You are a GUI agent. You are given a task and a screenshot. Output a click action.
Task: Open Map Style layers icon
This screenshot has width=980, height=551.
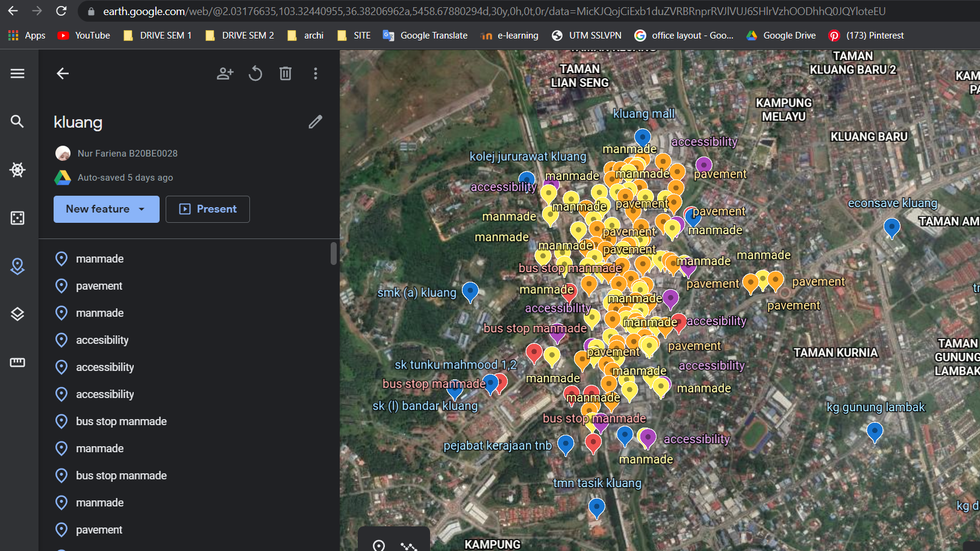(x=17, y=314)
